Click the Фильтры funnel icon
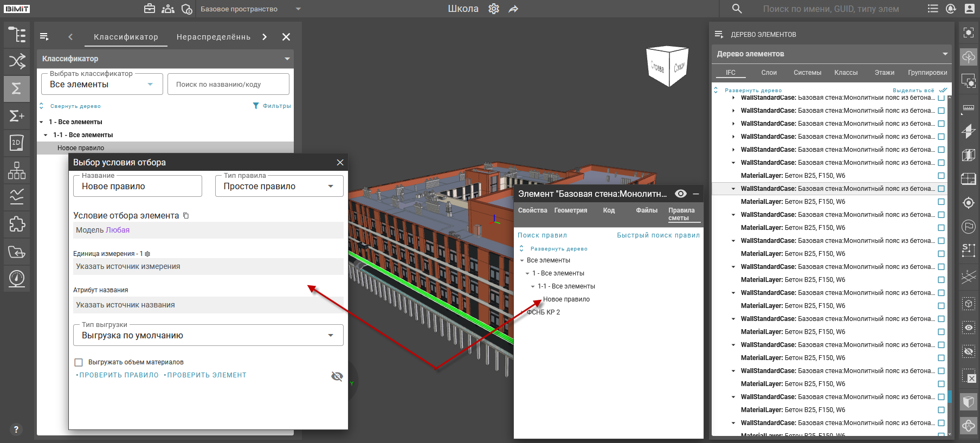The image size is (980, 443). click(x=256, y=106)
